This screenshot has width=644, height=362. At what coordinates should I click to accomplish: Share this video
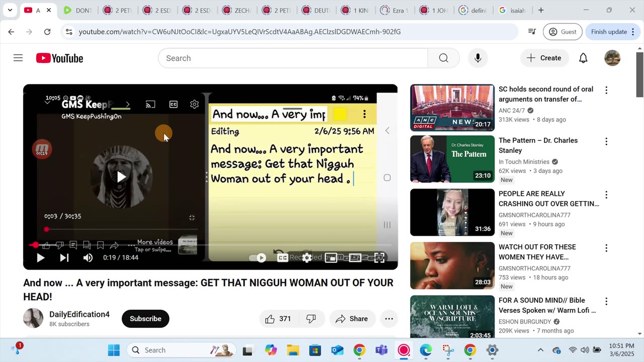click(352, 319)
